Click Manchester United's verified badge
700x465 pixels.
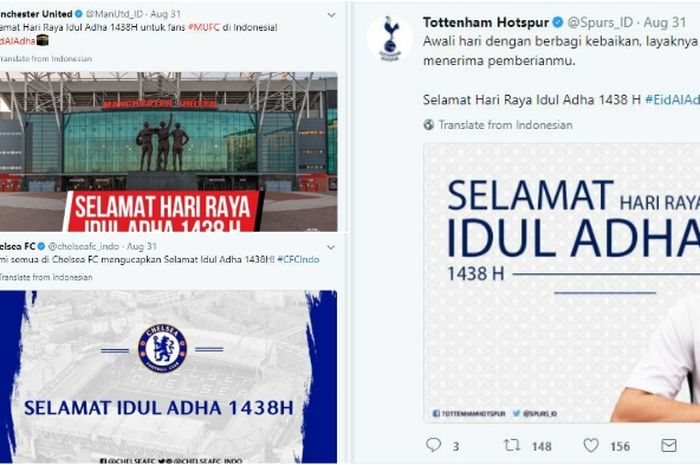[x=79, y=14]
